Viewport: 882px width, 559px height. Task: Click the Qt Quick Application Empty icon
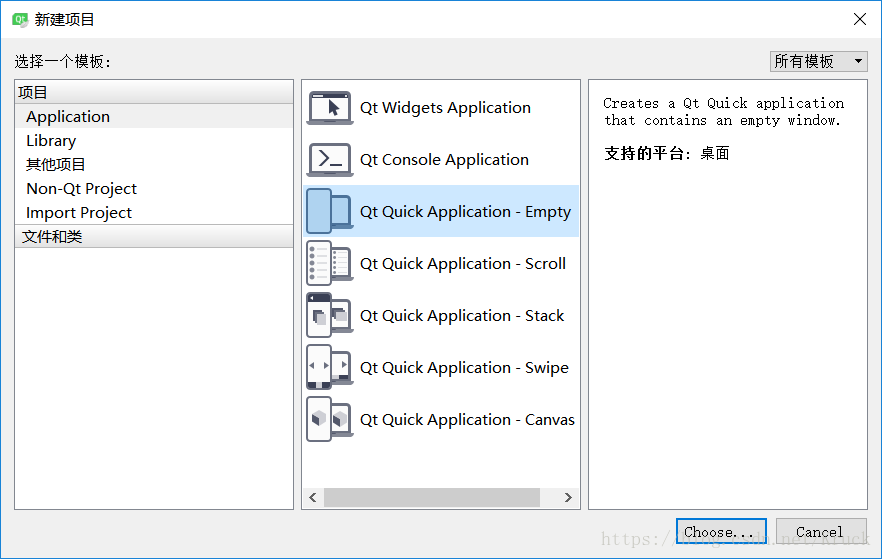click(x=330, y=211)
